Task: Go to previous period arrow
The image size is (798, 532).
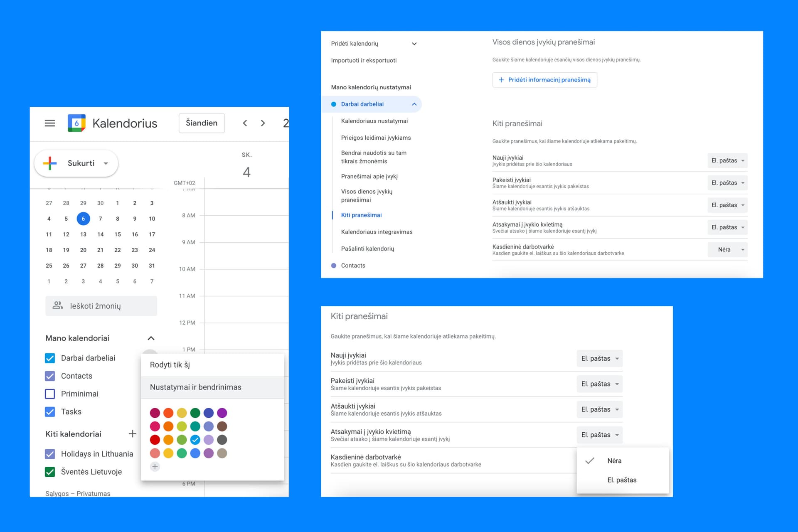Action: point(245,123)
